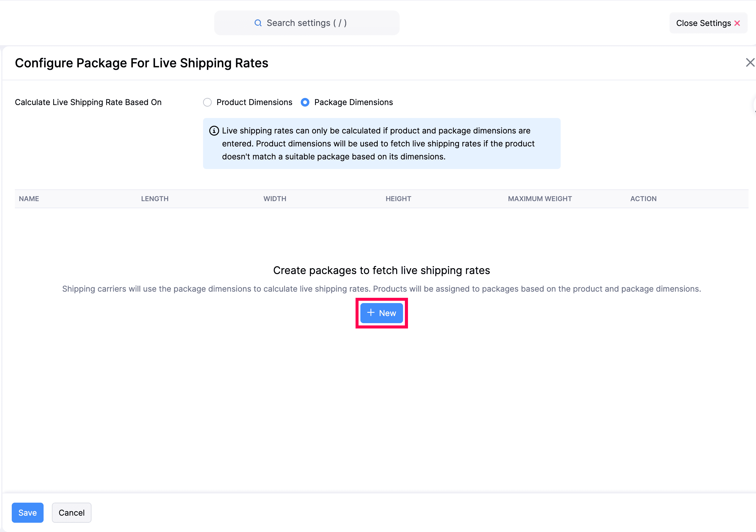This screenshot has height=532, width=756.
Task: Cancel the package configuration
Action: tap(71, 513)
